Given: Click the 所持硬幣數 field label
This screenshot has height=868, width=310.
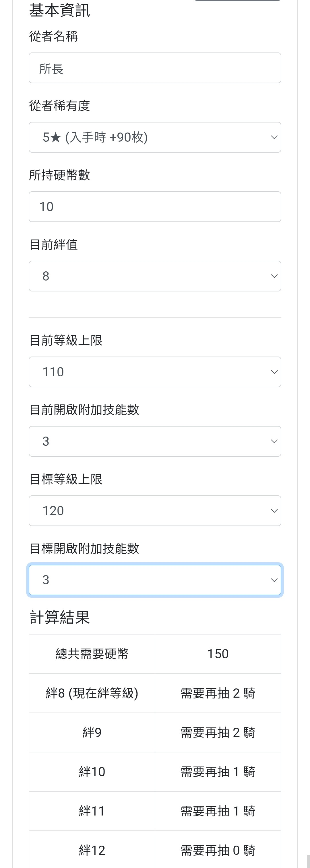Looking at the screenshot, I should click(x=59, y=175).
